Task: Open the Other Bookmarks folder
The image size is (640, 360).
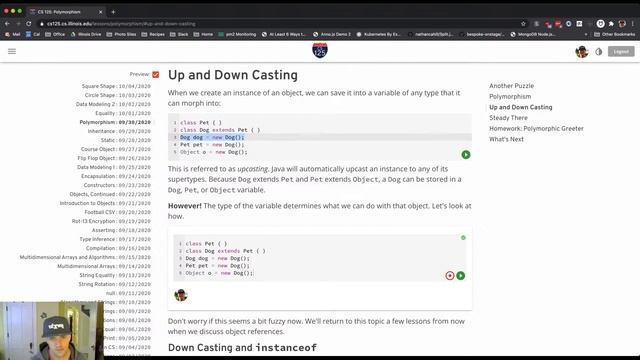Action: tap(614, 34)
